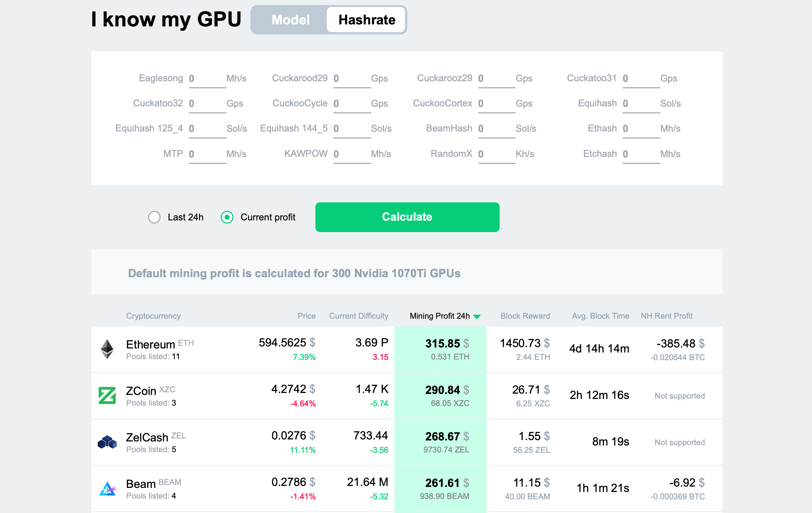Click the Calculate button
This screenshot has width=812, height=513.
[407, 217]
